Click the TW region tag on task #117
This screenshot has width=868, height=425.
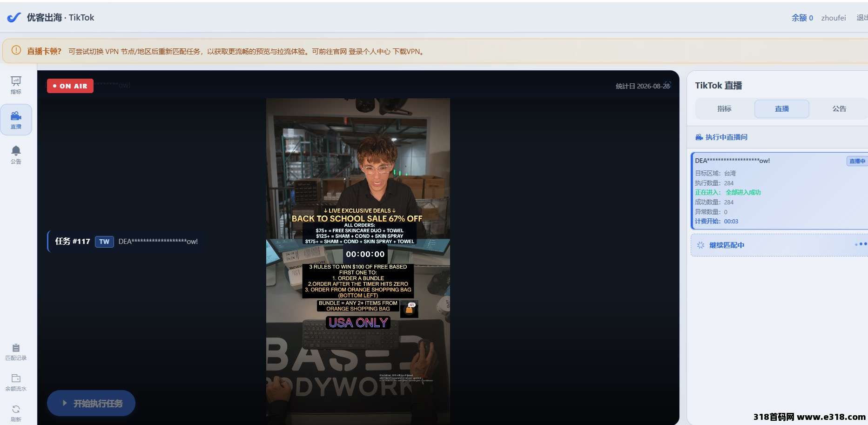coord(104,242)
